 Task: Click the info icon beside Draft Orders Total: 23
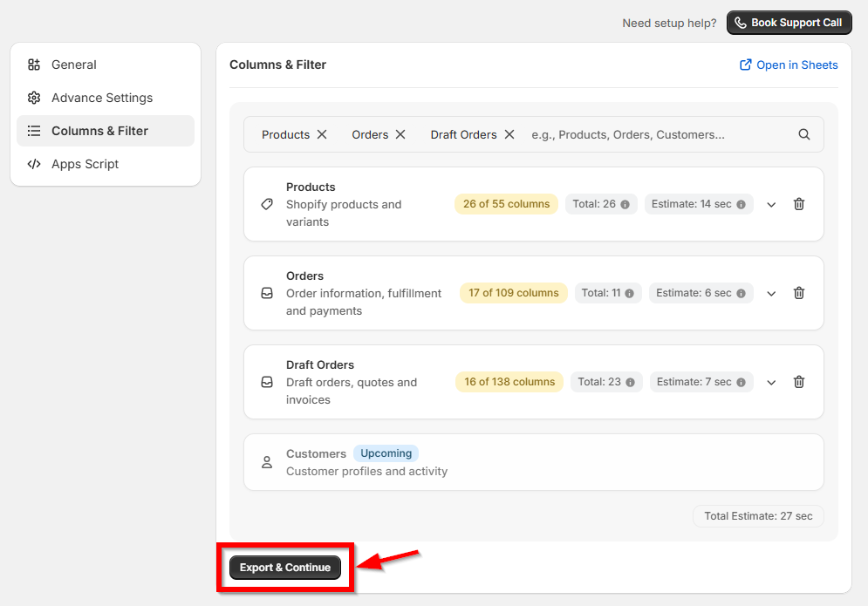coord(630,383)
